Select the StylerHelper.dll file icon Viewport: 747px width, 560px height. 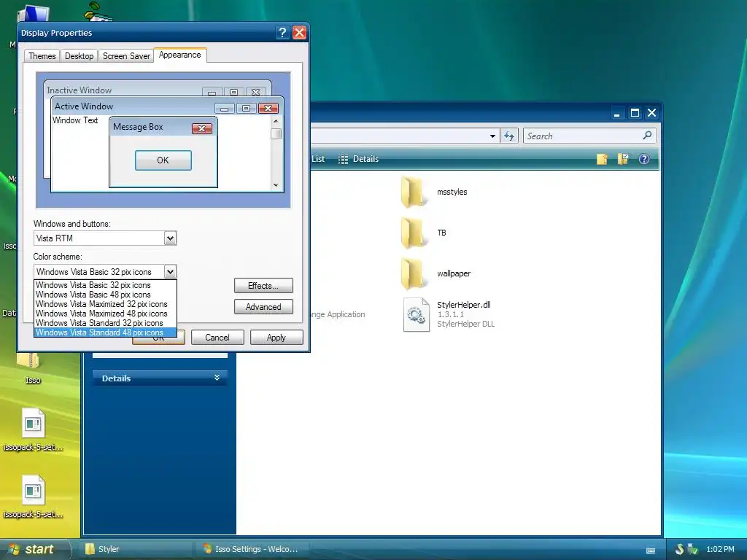(416, 314)
